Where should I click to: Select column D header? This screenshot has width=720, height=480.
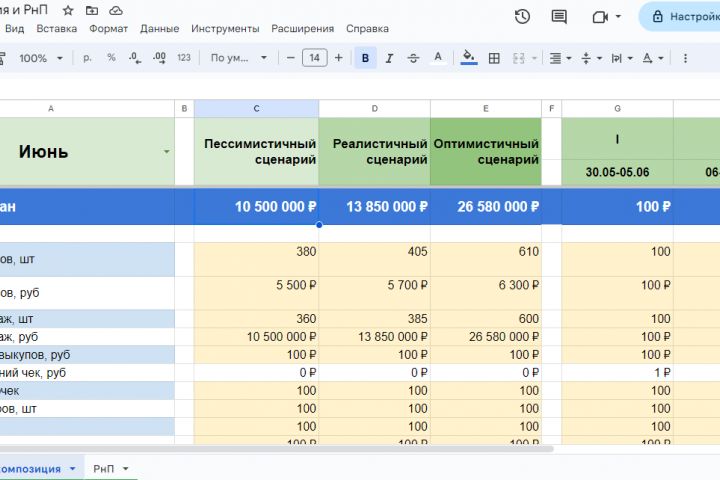tap(375, 108)
